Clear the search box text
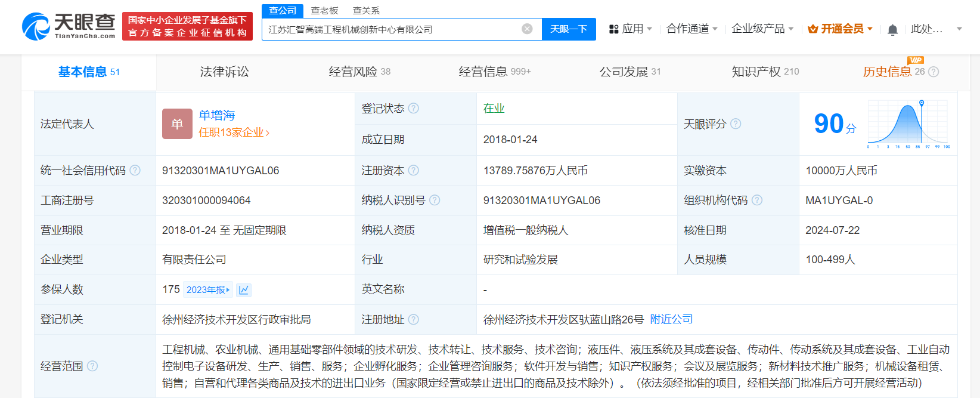Screen dimensions: 980x398 [527, 29]
